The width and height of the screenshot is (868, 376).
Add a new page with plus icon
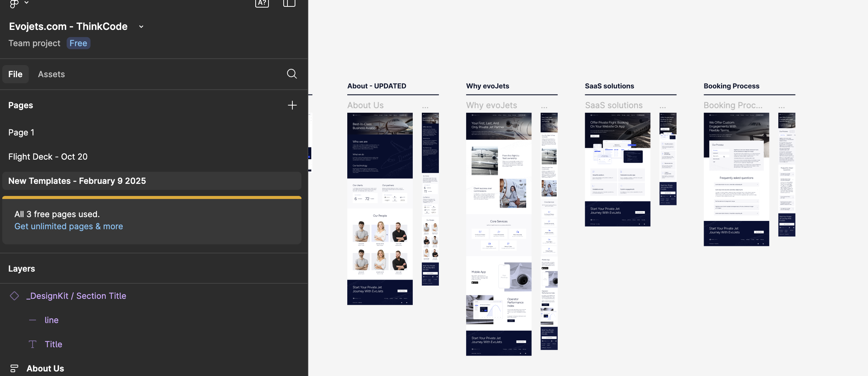[x=292, y=105]
